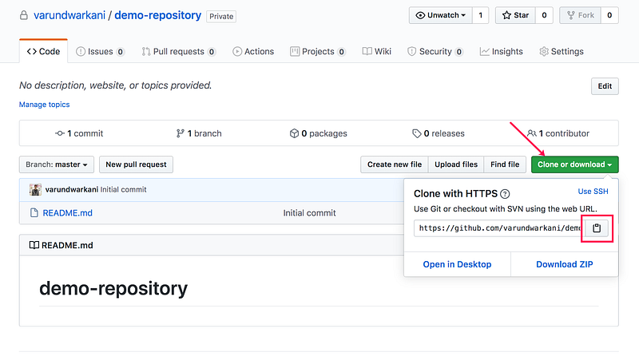Star the demo-repository
The height and width of the screenshot is (364, 639).
point(515,15)
